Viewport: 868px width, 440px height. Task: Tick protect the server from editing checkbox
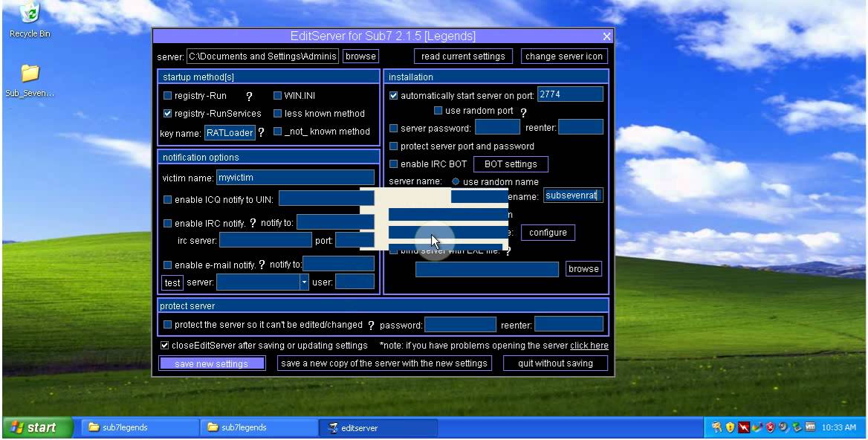click(x=167, y=325)
